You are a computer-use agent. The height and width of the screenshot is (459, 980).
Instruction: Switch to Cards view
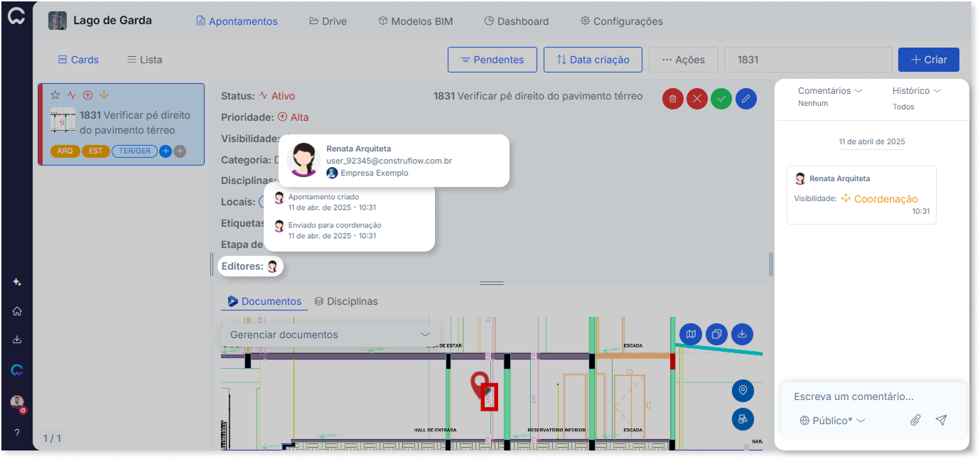[78, 60]
